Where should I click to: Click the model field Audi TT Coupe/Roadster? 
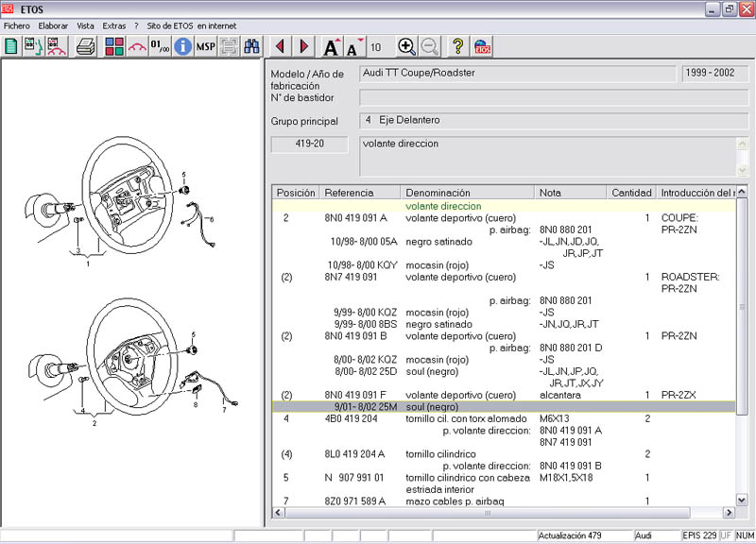(518, 74)
